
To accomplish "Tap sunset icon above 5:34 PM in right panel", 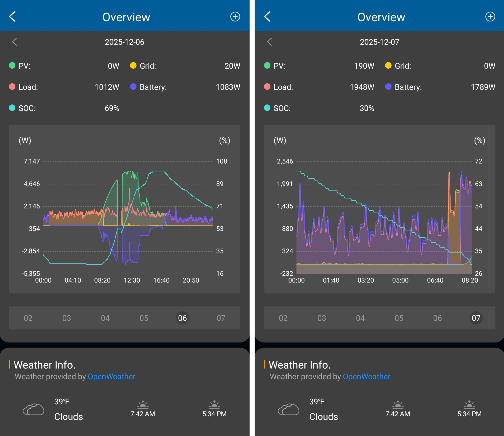I will coord(469,405).
